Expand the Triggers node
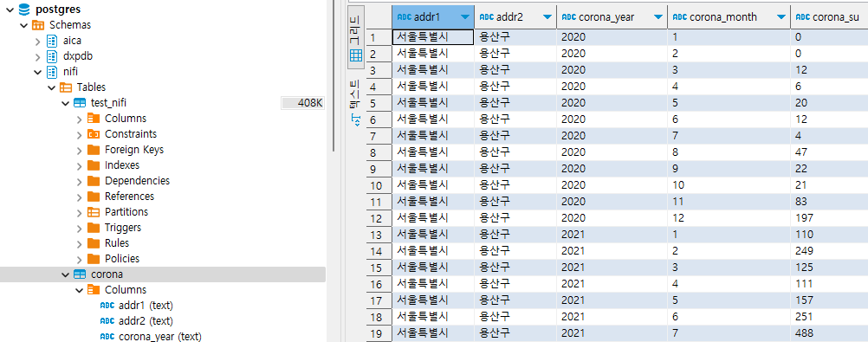This screenshot has height=342, width=868. point(79,228)
